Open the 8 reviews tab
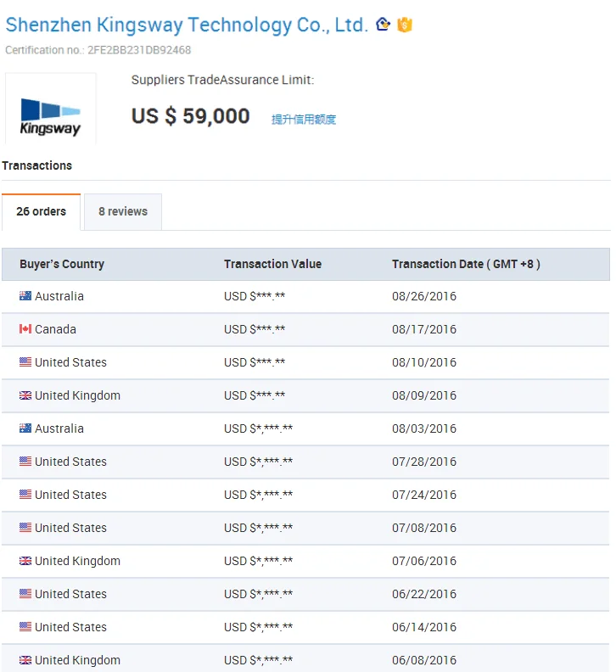Image resolution: width=616 pixels, height=672 pixels. pos(122,211)
